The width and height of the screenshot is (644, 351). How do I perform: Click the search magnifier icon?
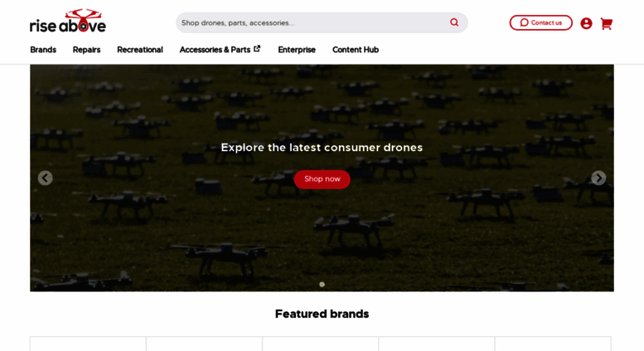click(454, 22)
